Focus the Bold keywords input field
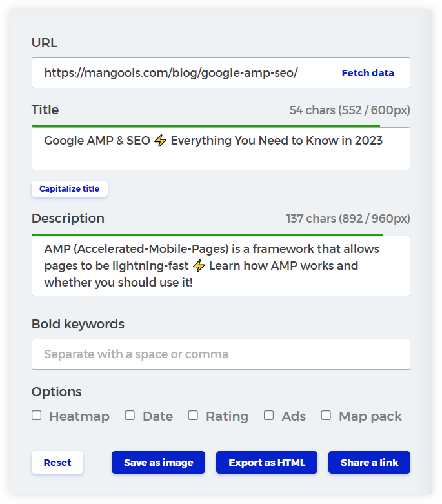Image resolution: width=442 pixels, height=504 pixels. (221, 354)
